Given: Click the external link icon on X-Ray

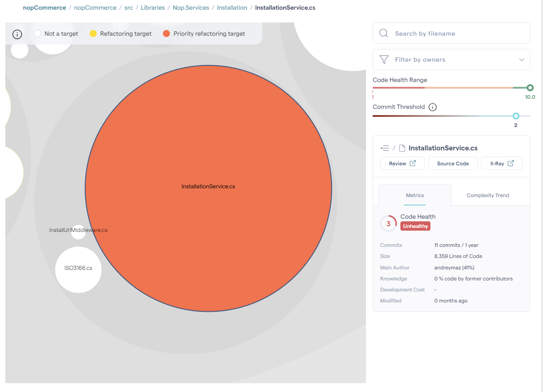Looking at the screenshot, I should 511,163.
